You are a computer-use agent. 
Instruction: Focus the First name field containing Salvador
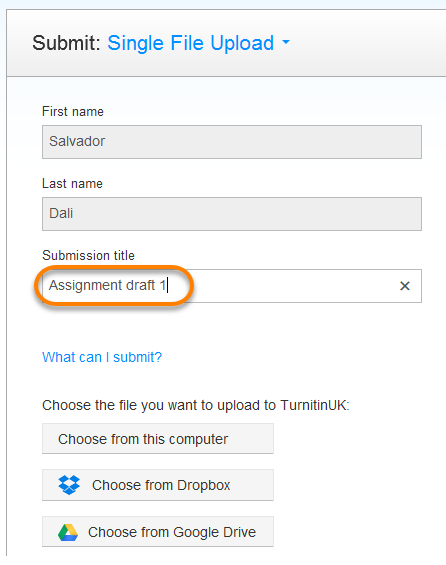coord(232,142)
